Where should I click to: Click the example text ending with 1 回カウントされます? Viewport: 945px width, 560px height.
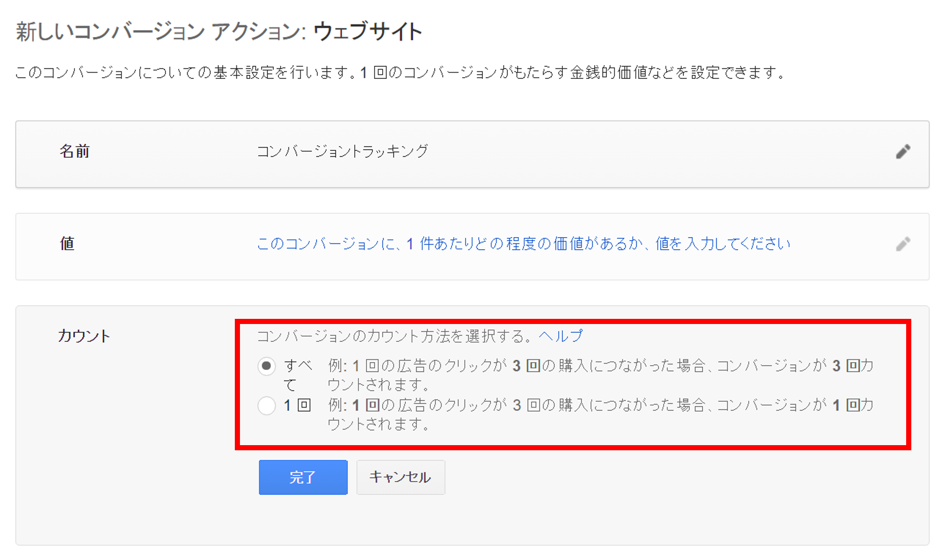click(601, 414)
